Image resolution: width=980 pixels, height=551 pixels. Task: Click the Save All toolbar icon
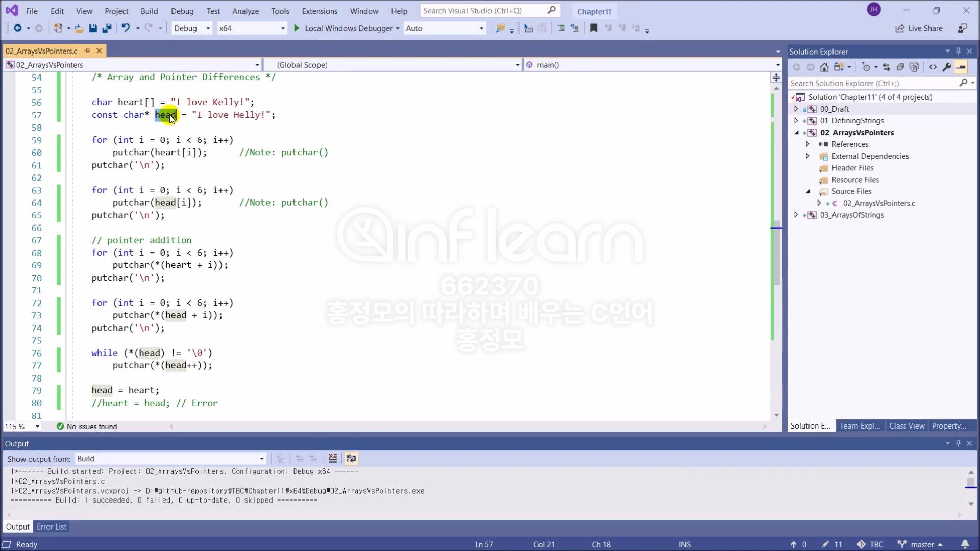107,28
